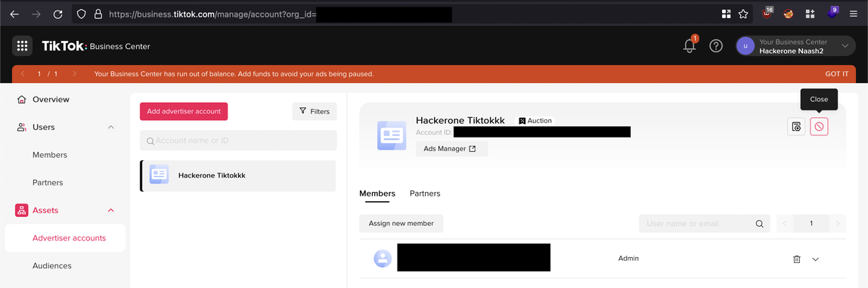This screenshot has width=868, height=288.
Task: Select the Members tab
Action: coord(377,194)
